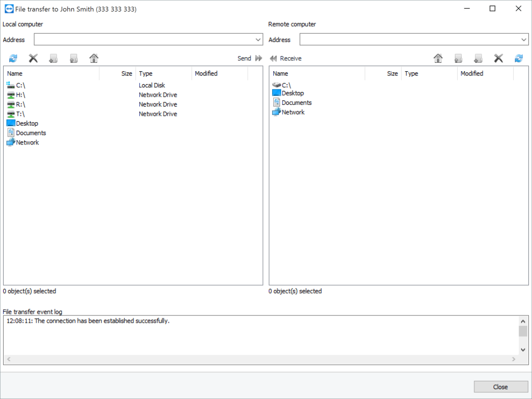This screenshot has height=399, width=532.
Task: Delete selected files on local computer
Action: click(33, 58)
